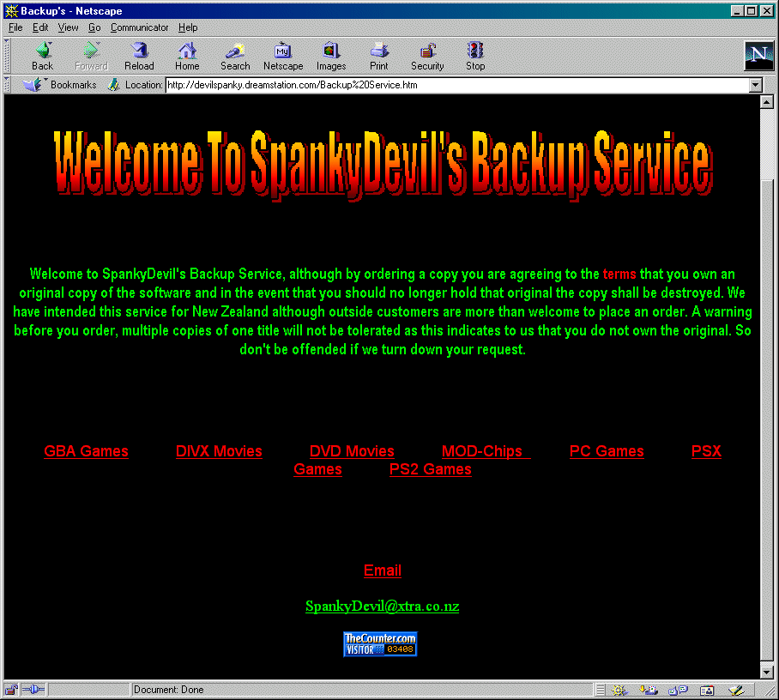Click the Bookmarks label
779x700 pixels.
[x=74, y=85]
